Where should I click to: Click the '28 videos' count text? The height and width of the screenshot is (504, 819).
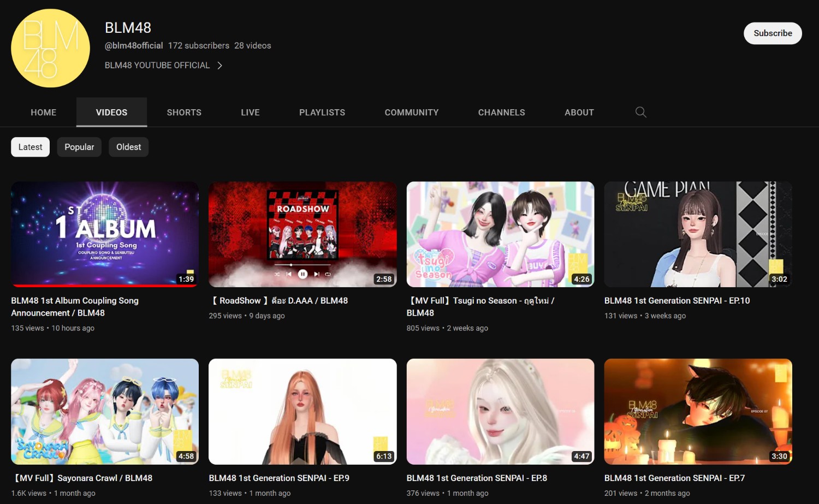[253, 46]
